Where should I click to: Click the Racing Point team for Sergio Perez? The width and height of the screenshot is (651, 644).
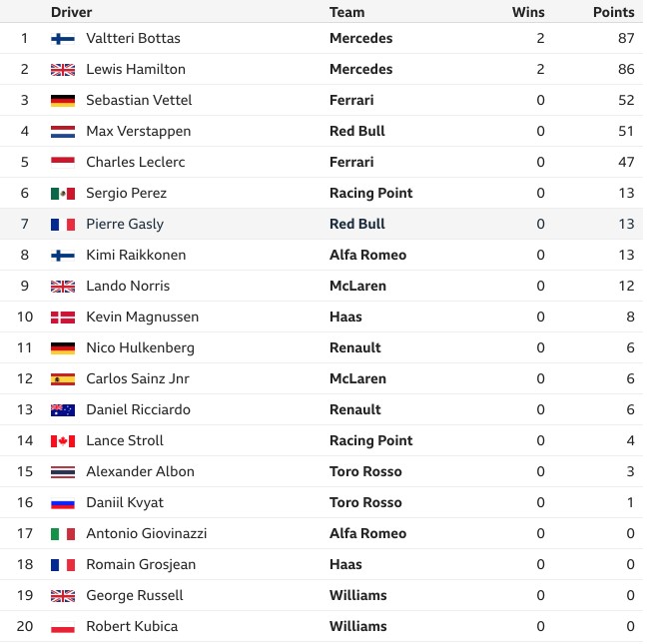click(x=371, y=193)
